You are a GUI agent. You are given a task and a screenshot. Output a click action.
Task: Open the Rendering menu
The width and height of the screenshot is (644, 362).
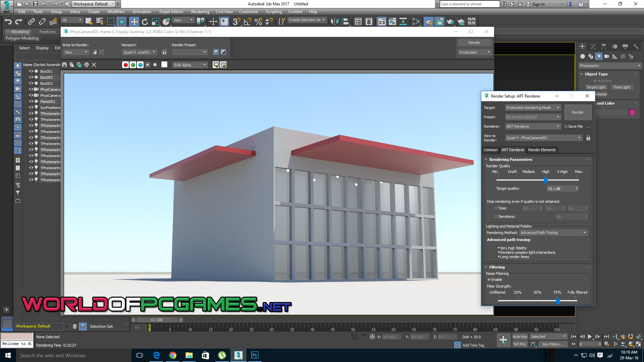(200, 12)
